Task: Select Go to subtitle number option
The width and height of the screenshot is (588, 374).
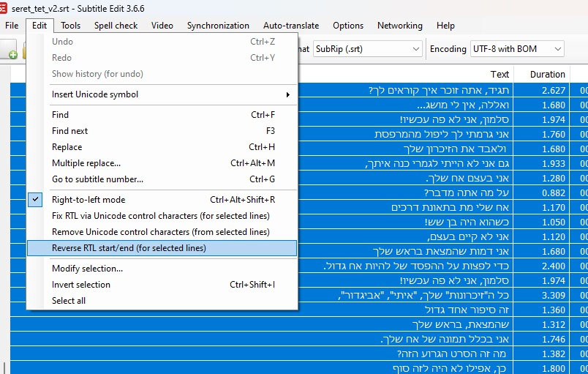Action: click(97, 179)
